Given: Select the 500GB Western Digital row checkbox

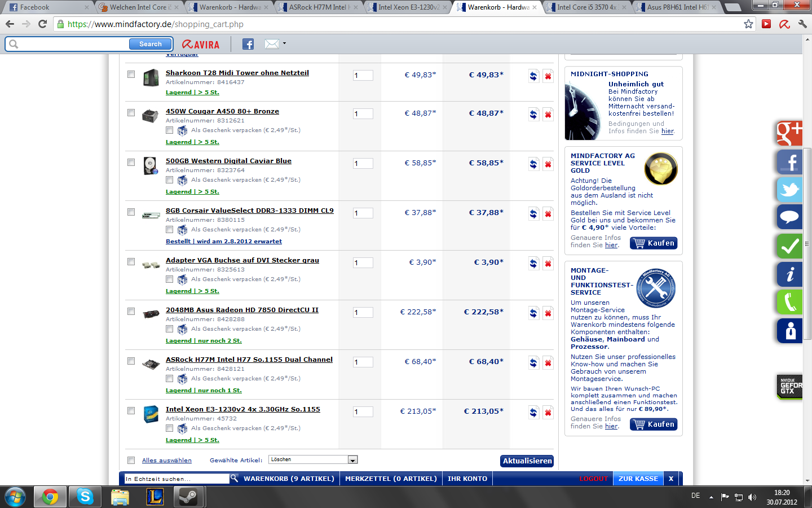Looking at the screenshot, I should click(x=131, y=163).
